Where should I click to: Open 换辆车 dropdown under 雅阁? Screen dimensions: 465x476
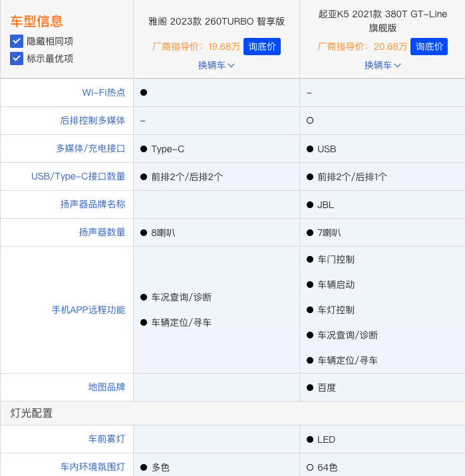(216, 65)
